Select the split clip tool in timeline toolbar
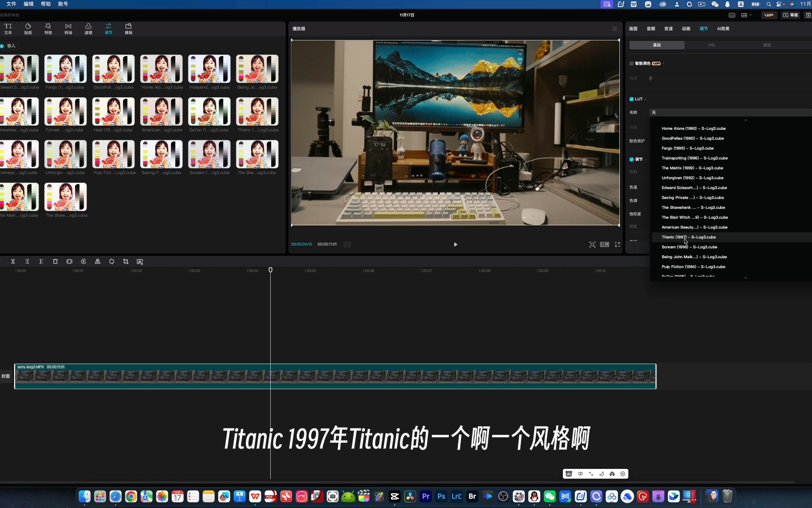The width and height of the screenshot is (812, 508). 13,262
